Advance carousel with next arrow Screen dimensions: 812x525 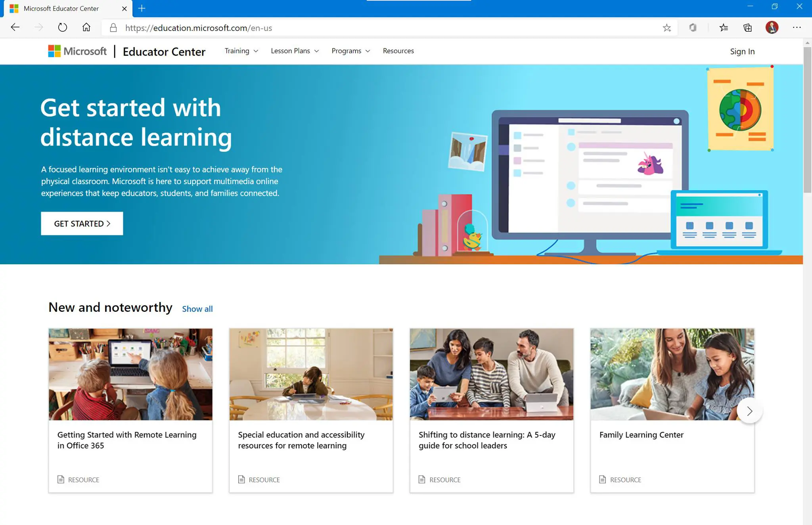[749, 411]
